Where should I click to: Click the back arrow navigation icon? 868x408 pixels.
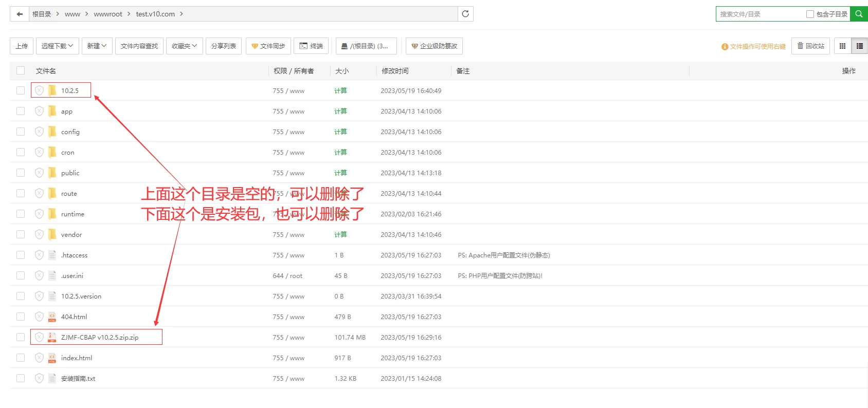(x=20, y=14)
